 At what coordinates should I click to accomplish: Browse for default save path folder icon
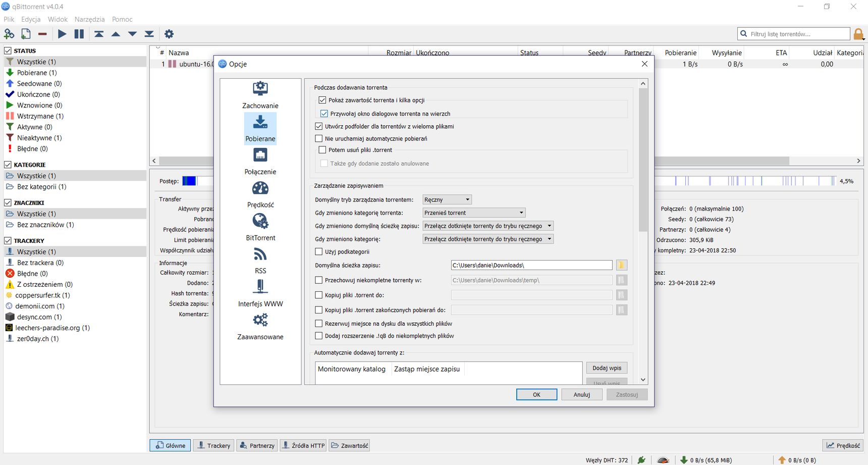click(x=621, y=265)
